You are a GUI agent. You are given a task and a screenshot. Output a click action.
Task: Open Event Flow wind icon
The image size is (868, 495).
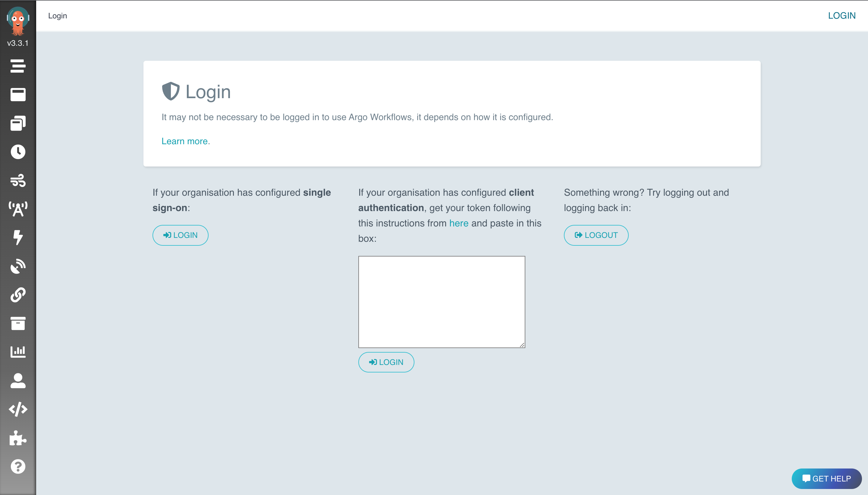click(18, 181)
